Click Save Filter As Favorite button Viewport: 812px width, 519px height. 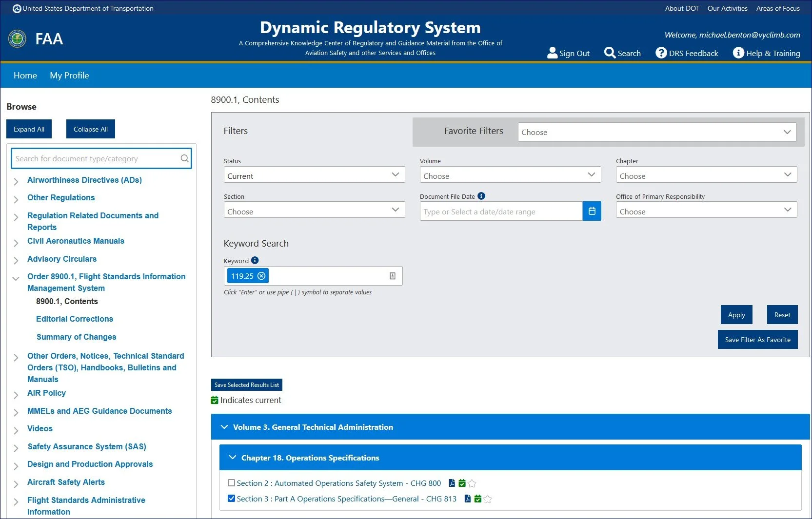[x=757, y=340]
